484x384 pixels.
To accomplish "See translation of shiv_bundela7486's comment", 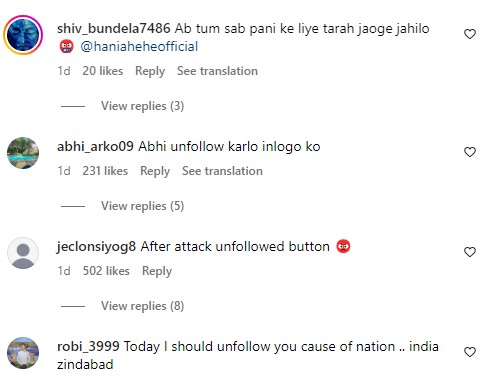I will pyautogui.click(x=217, y=71).
